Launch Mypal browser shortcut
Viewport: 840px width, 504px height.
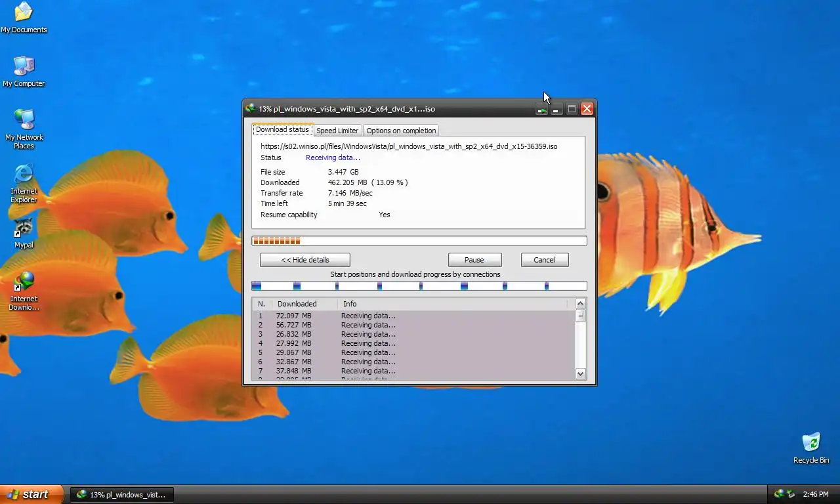coord(24,233)
